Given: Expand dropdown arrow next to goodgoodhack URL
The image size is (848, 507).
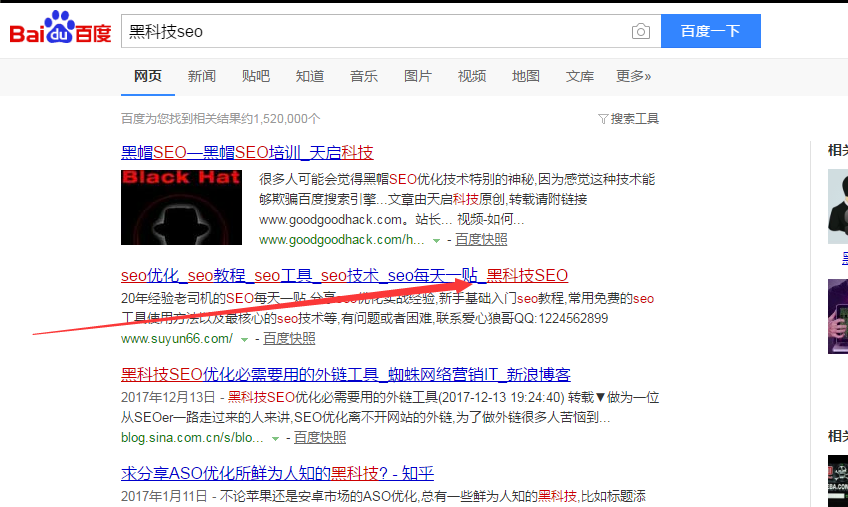Looking at the screenshot, I should coord(436,241).
